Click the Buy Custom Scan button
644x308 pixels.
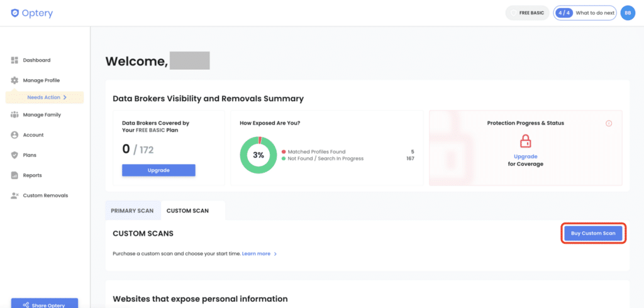(593, 233)
